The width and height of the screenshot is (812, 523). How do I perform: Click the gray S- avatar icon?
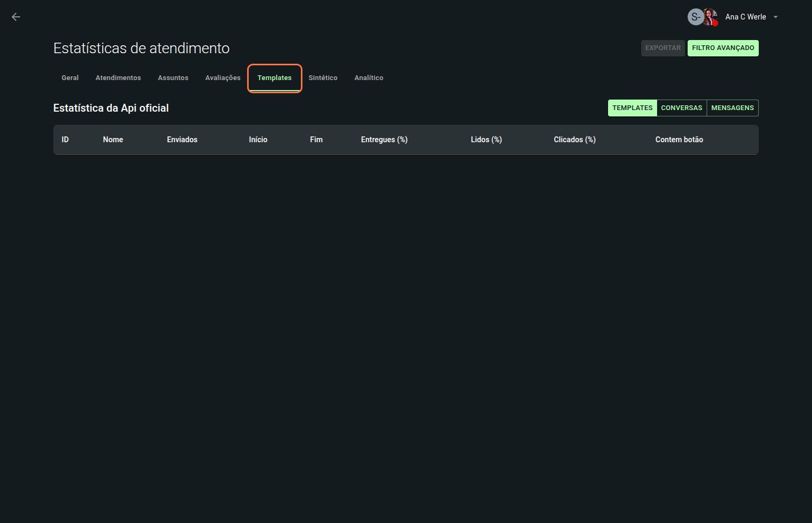(x=695, y=17)
